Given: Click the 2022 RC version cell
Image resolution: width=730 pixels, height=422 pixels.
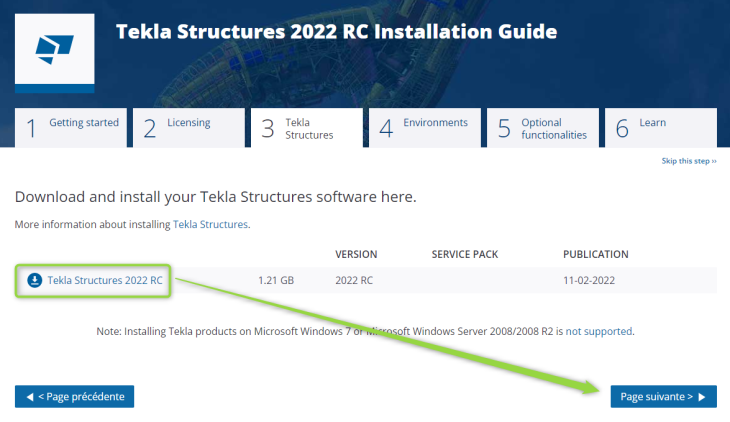Looking at the screenshot, I should click(354, 280).
